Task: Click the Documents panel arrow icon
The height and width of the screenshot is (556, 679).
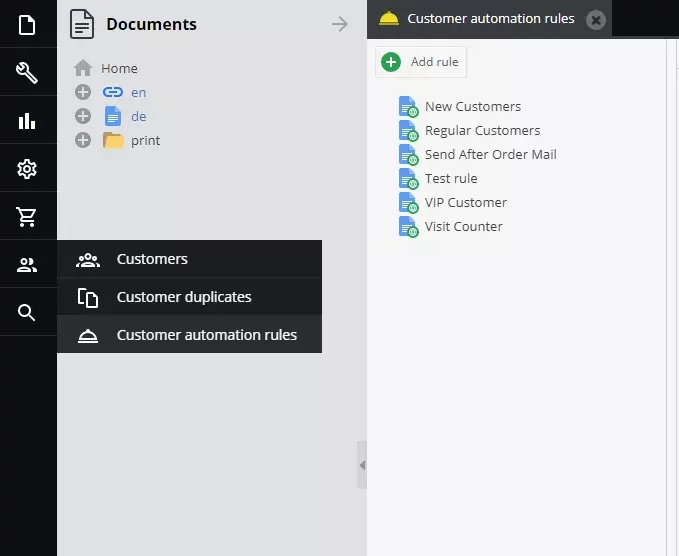Action: pos(340,24)
